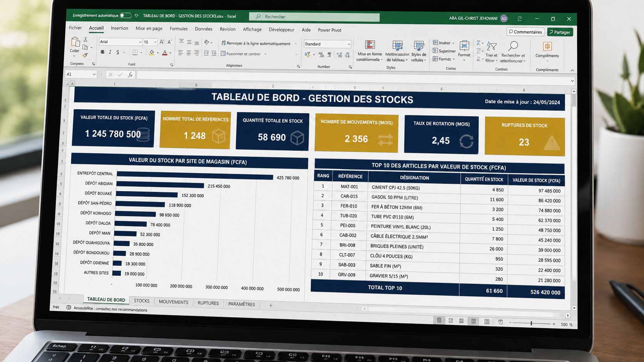Screen dimensions: 644x362
Task: Open the borders dropdown arrow
Action: click(x=141, y=52)
